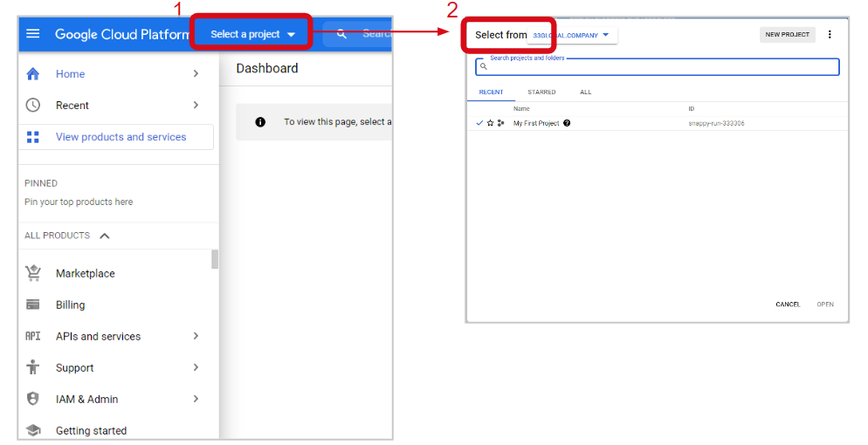The image size is (868, 445).
Task: Click the API icon in sidebar
Action: [x=32, y=336]
